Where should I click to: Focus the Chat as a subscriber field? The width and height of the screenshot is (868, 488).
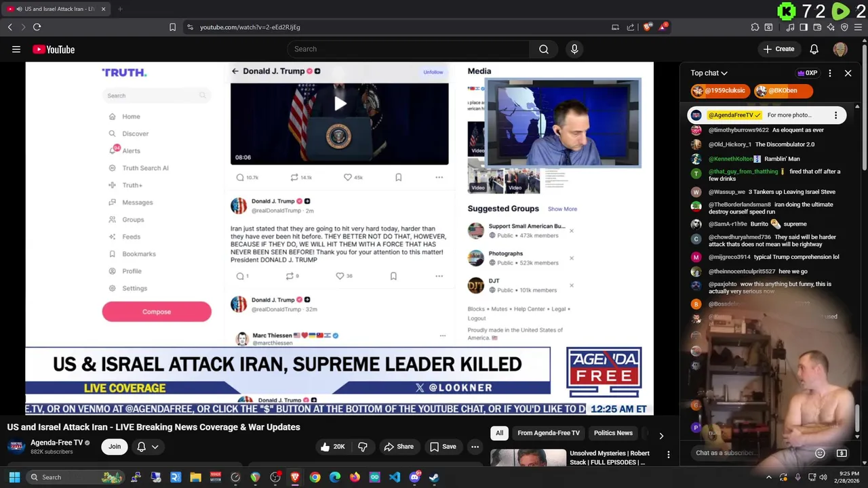tap(753, 453)
